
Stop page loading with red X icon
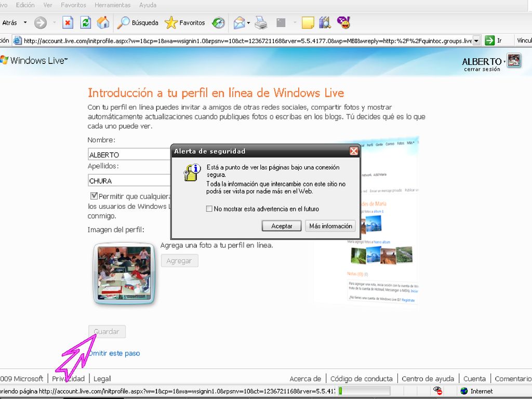click(68, 23)
